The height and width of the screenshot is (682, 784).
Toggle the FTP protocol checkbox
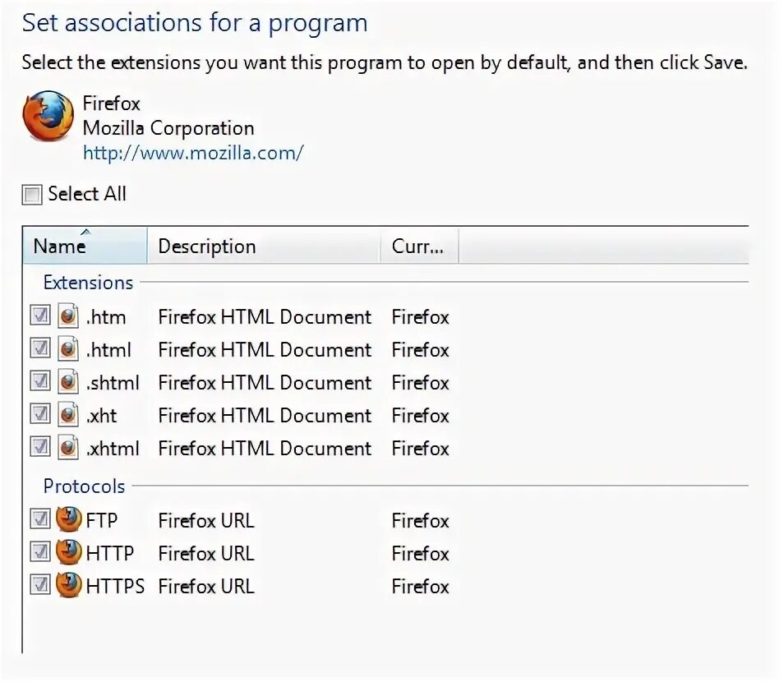(40, 519)
